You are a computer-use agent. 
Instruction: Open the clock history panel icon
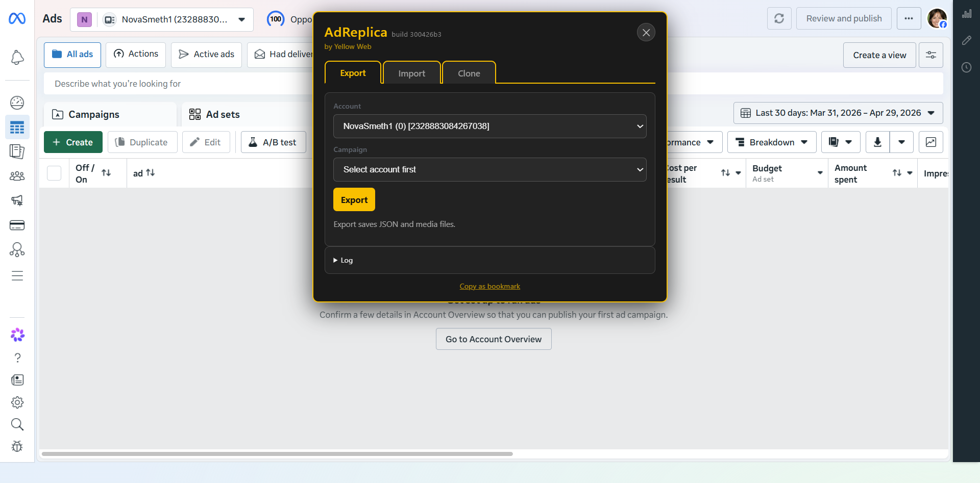pyautogui.click(x=967, y=67)
